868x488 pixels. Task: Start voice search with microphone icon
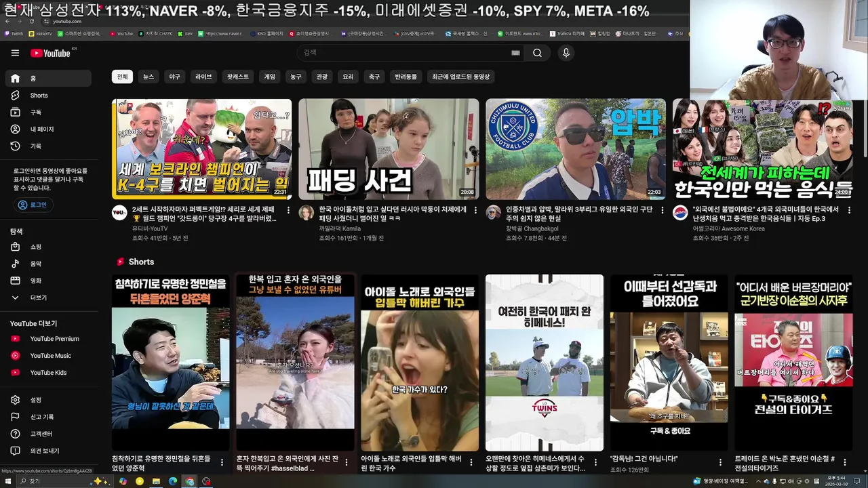[566, 53]
